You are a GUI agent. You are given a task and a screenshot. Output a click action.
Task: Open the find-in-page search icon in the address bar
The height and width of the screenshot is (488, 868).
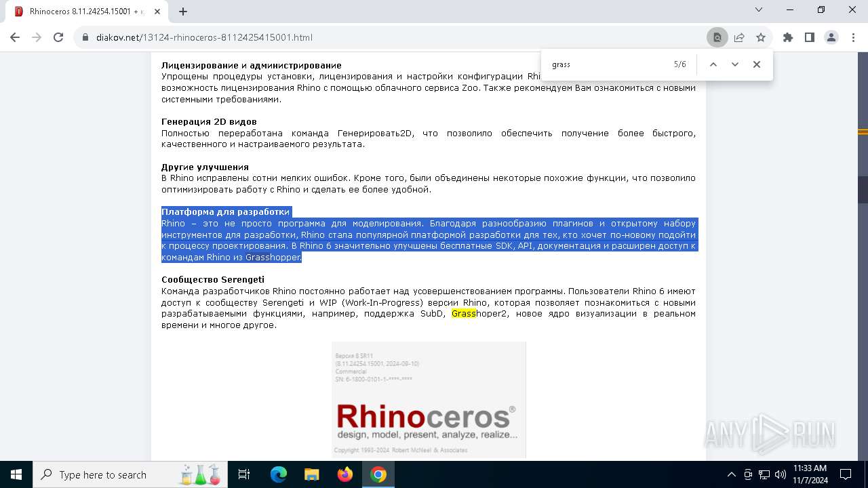[x=717, y=37]
